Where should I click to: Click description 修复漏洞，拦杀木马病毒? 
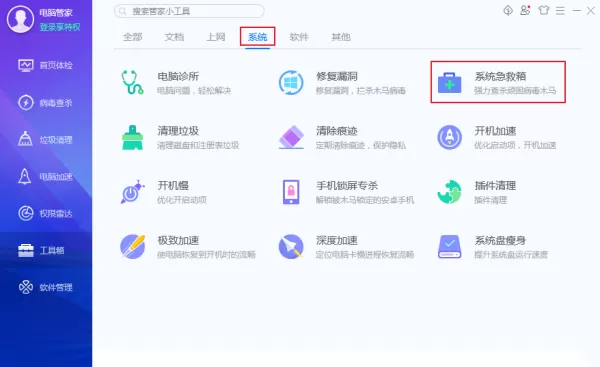point(360,91)
